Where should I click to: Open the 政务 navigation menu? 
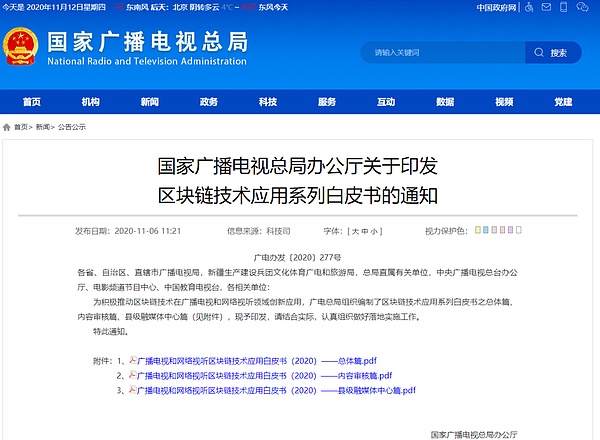(x=209, y=101)
